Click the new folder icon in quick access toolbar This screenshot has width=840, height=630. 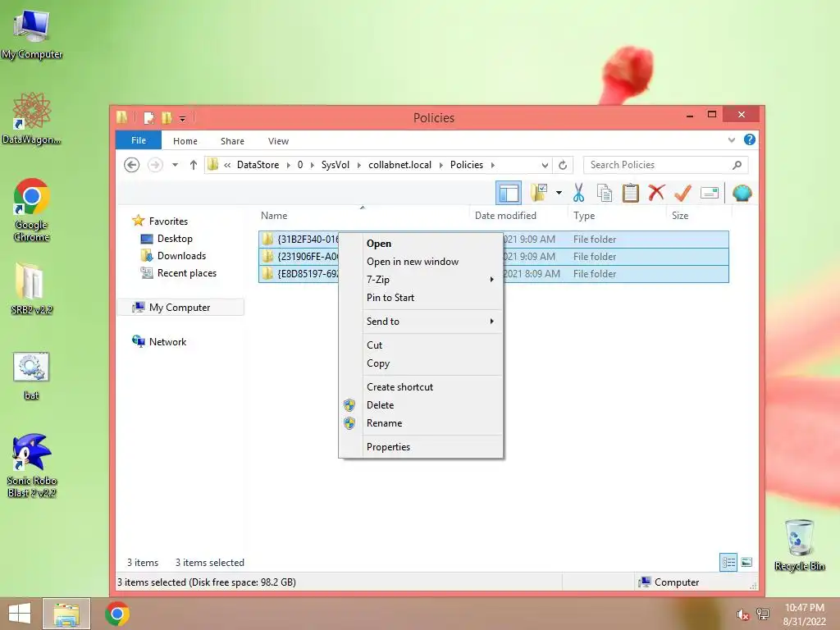tap(167, 118)
